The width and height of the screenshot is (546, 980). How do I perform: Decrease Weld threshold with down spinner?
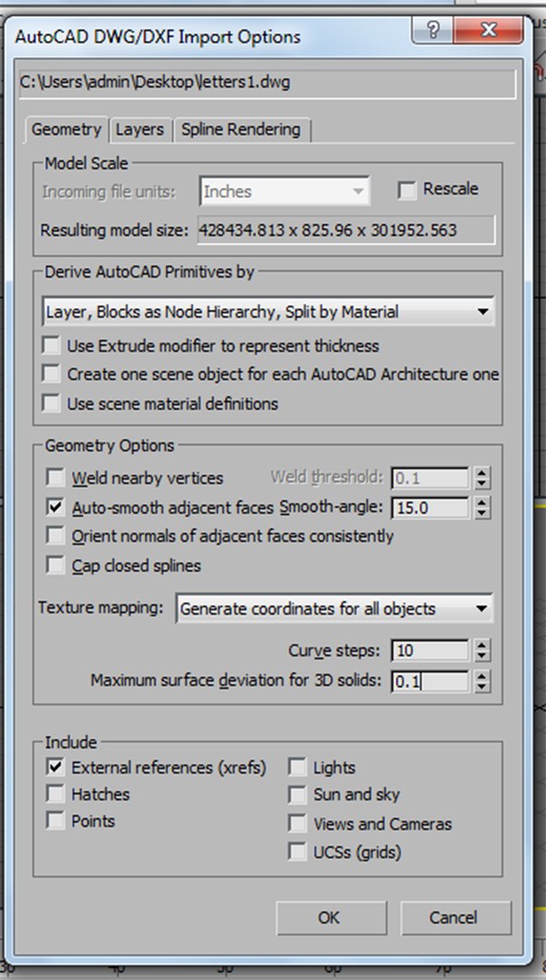482,485
